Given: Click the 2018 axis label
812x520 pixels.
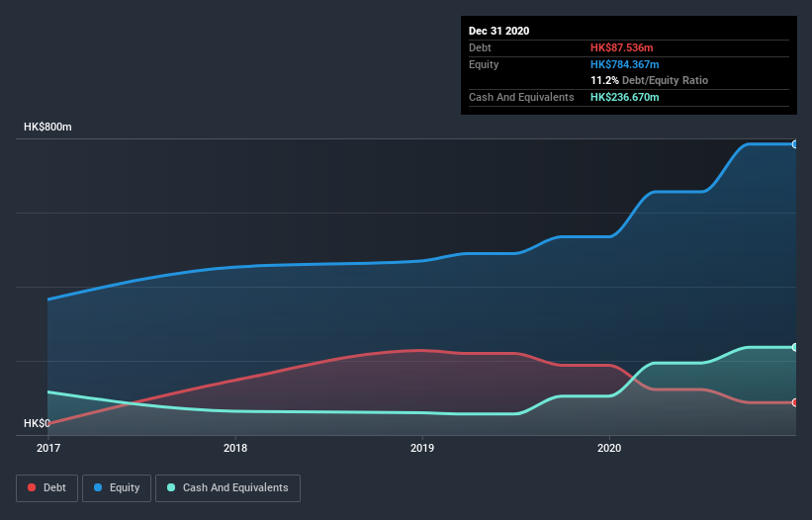Looking at the screenshot, I should (x=235, y=448).
